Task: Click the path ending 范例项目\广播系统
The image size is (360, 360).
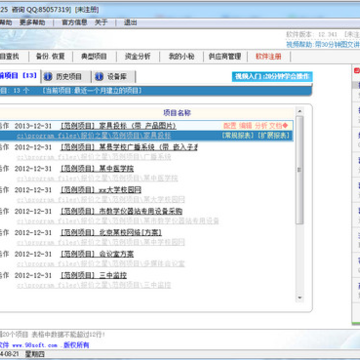Action: point(94,157)
